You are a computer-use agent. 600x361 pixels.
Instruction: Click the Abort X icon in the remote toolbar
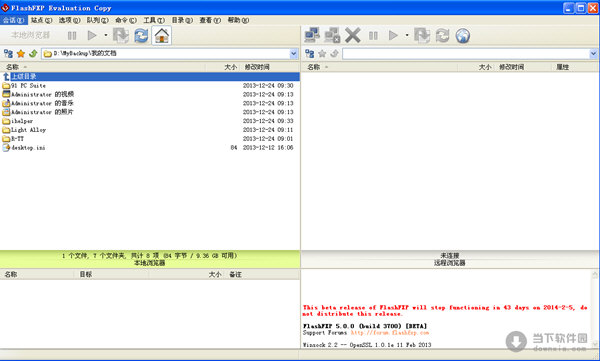point(352,35)
